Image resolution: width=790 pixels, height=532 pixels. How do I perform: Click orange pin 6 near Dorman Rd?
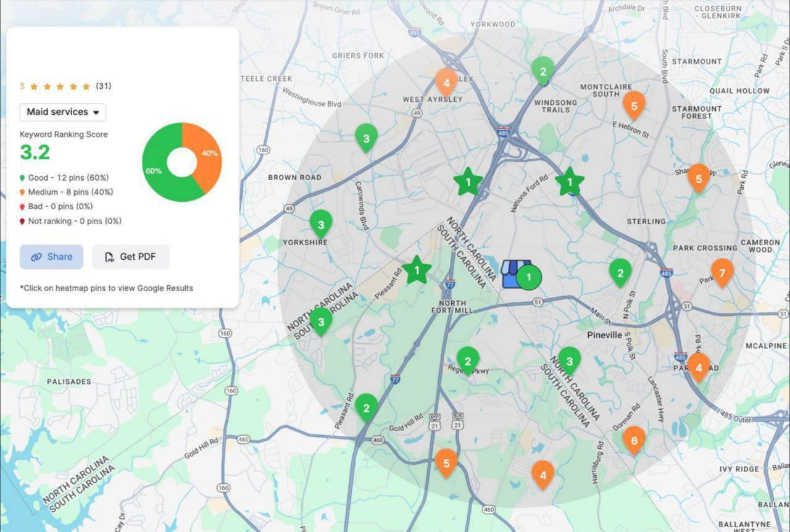(634, 440)
